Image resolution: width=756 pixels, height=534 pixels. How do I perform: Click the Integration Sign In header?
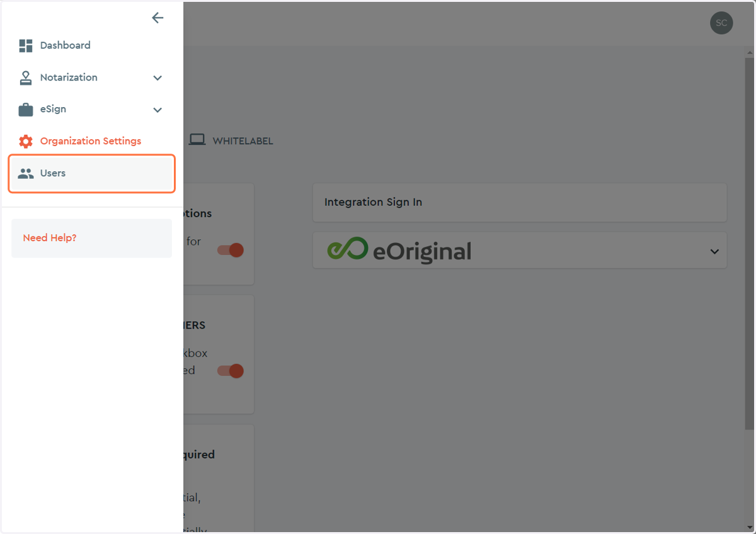pos(520,202)
